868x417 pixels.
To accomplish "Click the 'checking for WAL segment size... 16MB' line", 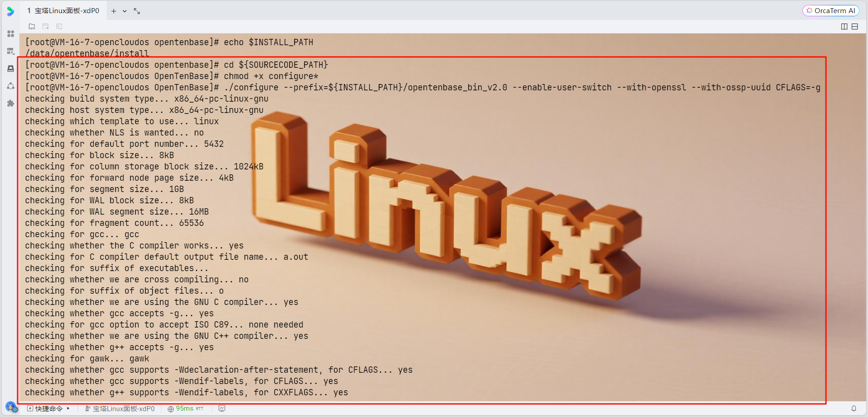I will [x=117, y=212].
